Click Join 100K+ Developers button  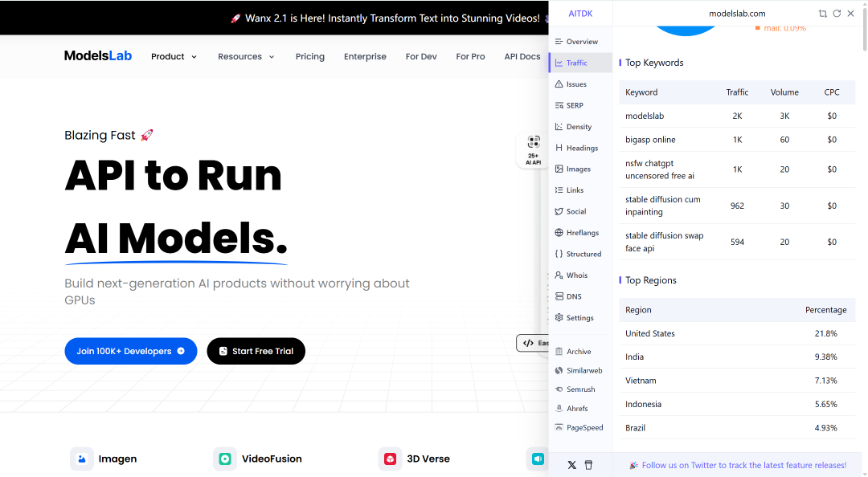(x=131, y=351)
